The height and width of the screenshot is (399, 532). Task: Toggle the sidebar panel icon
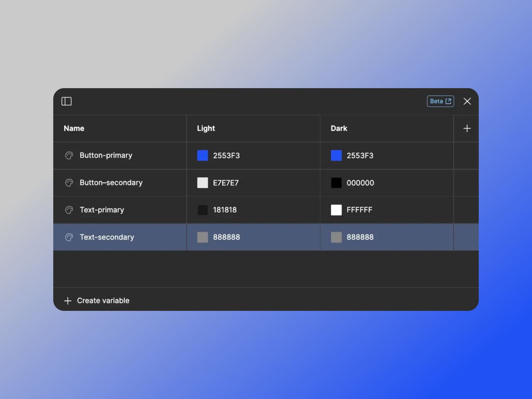click(66, 101)
